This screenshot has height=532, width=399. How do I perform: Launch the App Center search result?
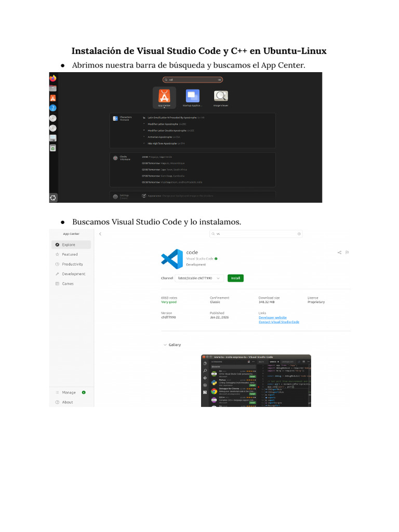pos(164,97)
